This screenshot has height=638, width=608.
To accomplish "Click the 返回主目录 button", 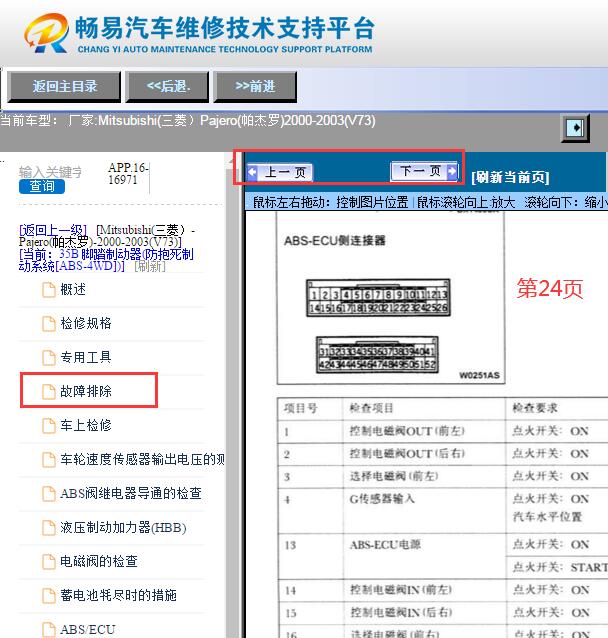I will (64, 87).
